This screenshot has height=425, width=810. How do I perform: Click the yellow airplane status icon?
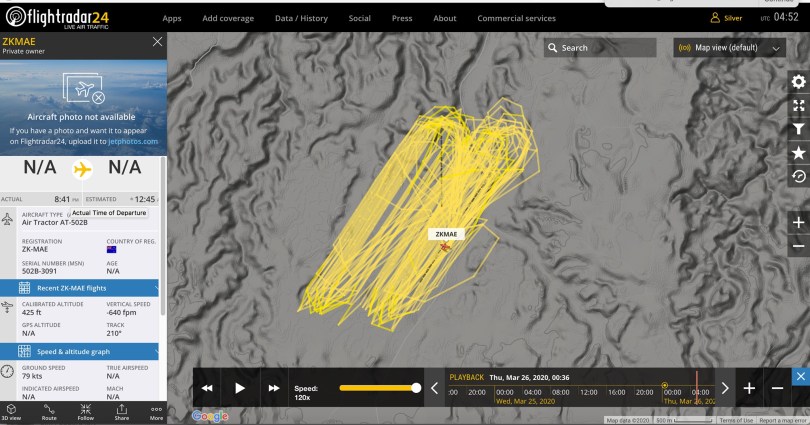pos(82,169)
